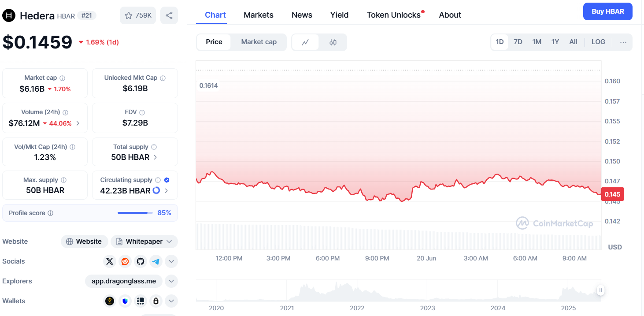Click the share icon button
This screenshot has height=316, width=644.
coord(169,15)
